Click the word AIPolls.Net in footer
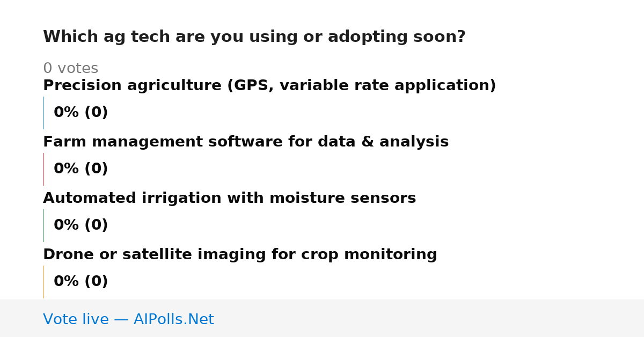Image resolution: width=644 pixels, height=337 pixels. click(x=173, y=319)
